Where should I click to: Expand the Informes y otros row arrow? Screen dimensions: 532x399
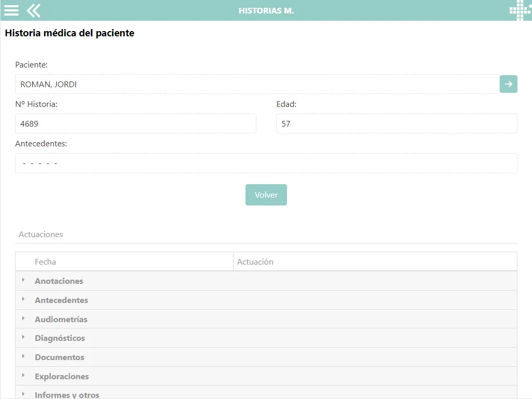23,394
